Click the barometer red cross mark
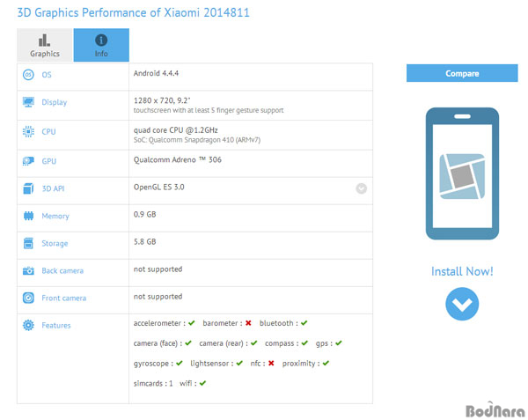Viewport: 528px width, 420px height. 248,323
